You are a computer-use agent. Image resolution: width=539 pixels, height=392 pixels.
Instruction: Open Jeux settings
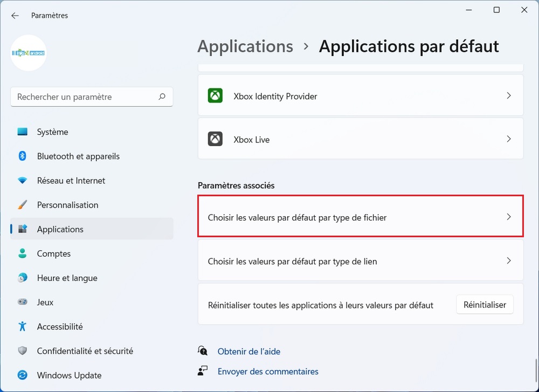pos(92,302)
